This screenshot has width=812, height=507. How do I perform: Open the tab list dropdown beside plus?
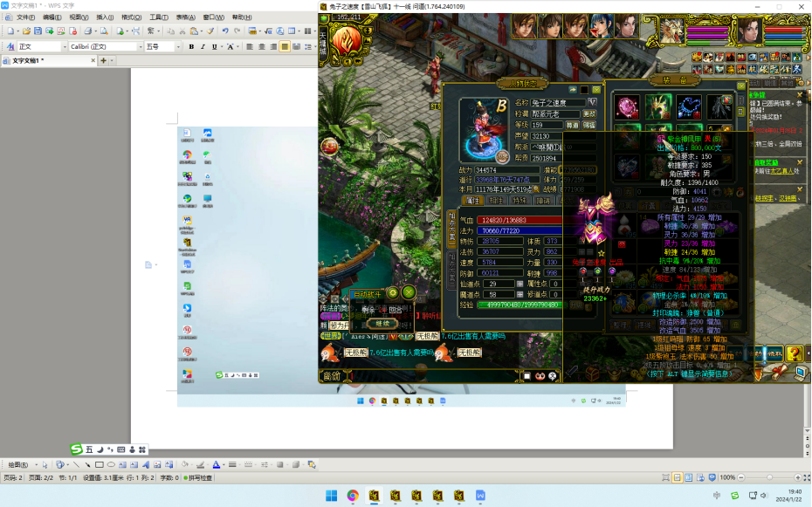112,60
